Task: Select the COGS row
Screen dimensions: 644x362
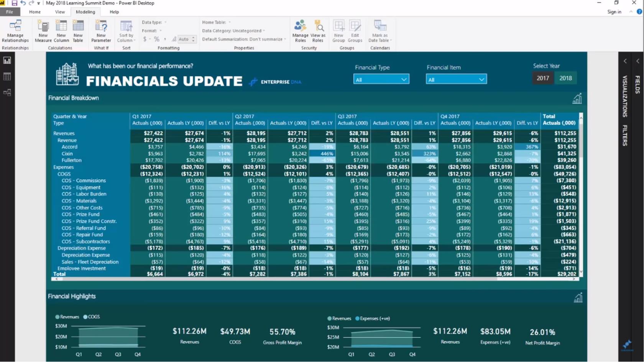Action: pos(64,174)
